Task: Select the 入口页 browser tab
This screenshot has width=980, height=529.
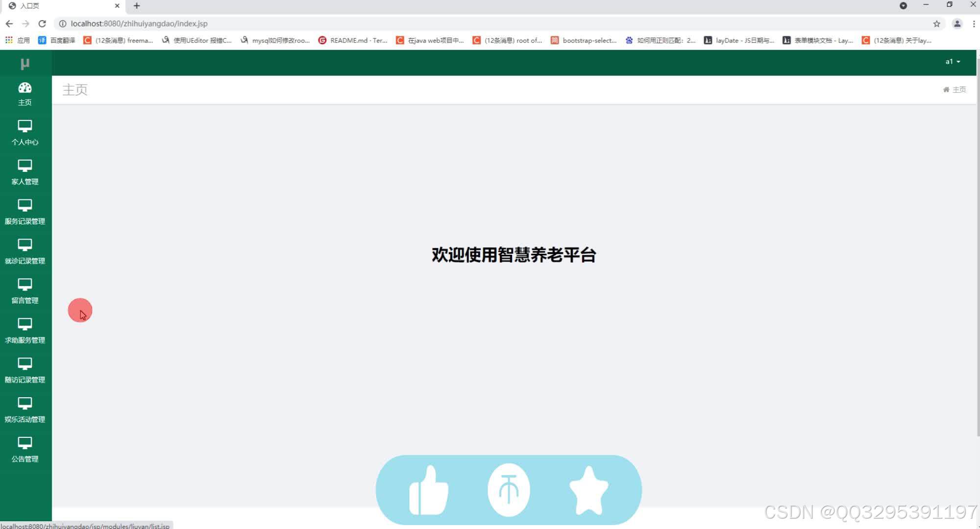Action: point(64,6)
